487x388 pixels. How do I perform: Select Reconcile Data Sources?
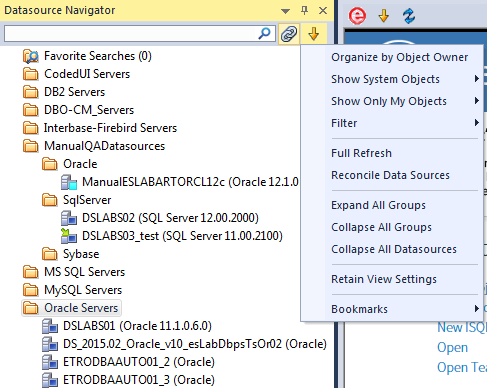pos(390,175)
